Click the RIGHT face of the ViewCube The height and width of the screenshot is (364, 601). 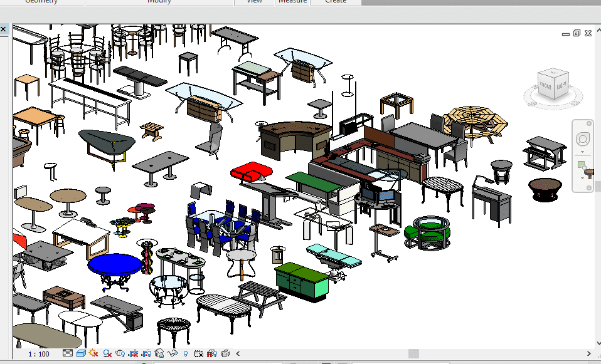tap(560, 86)
